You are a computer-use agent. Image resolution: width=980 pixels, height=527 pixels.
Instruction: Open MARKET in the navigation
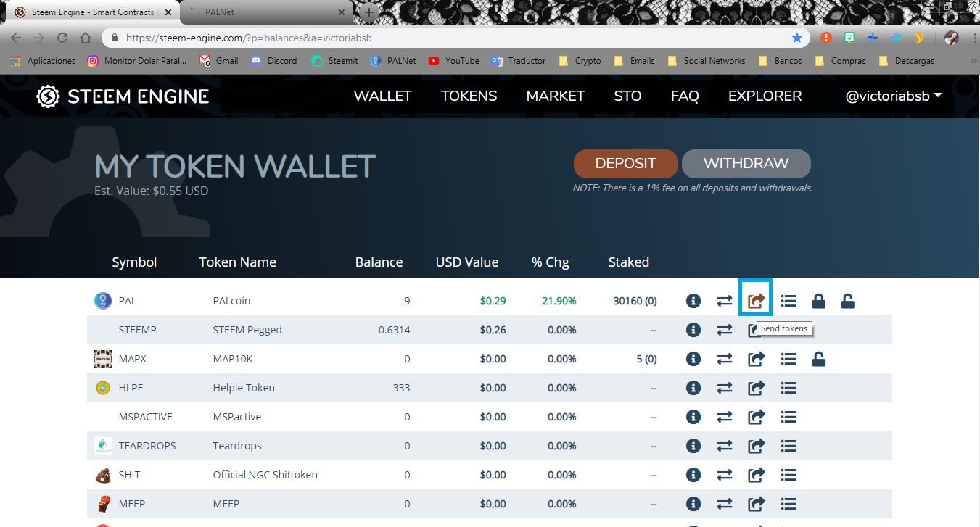click(x=555, y=96)
